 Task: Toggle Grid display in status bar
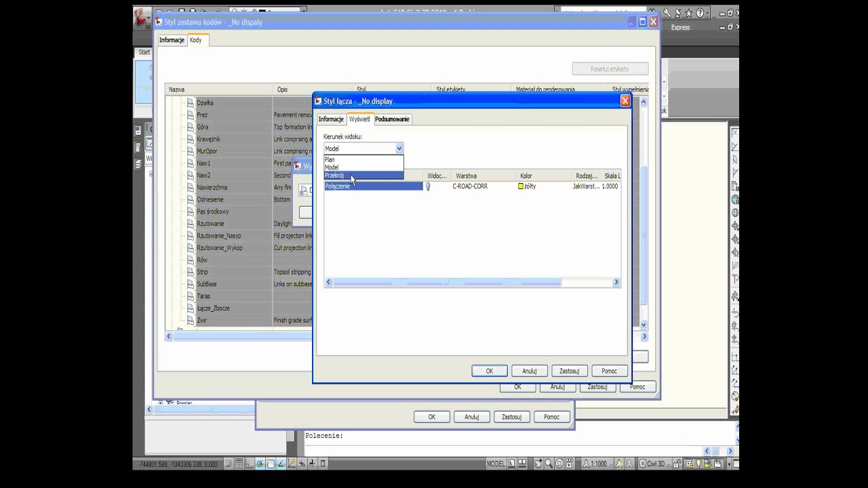(239, 464)
